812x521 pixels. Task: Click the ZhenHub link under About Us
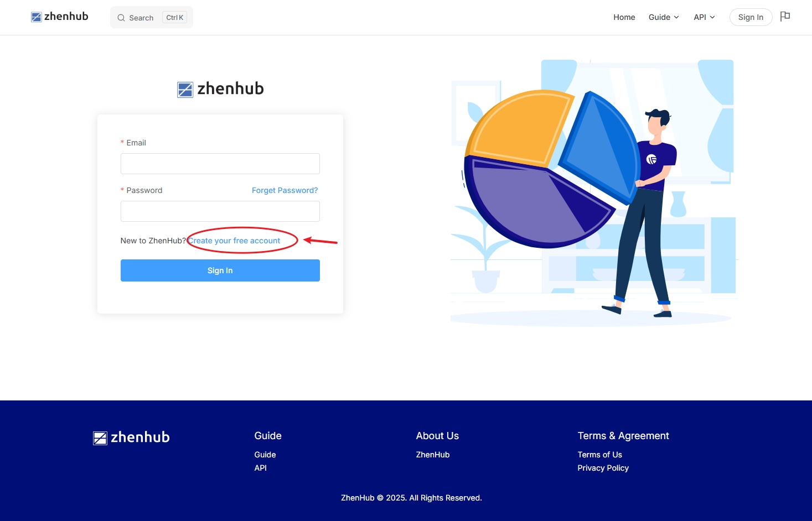click(433, 454)
